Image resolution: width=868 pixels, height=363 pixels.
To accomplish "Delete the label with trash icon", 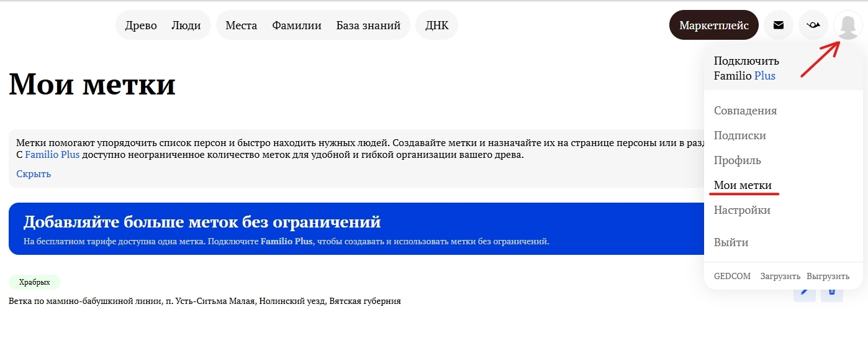I will [x=832, y=292].
